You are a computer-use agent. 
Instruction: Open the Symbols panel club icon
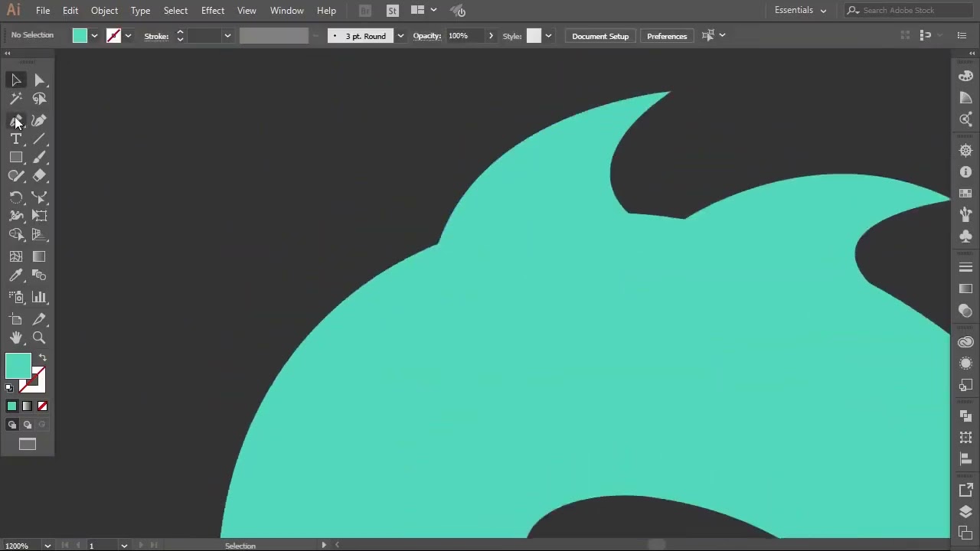point(965,236)
